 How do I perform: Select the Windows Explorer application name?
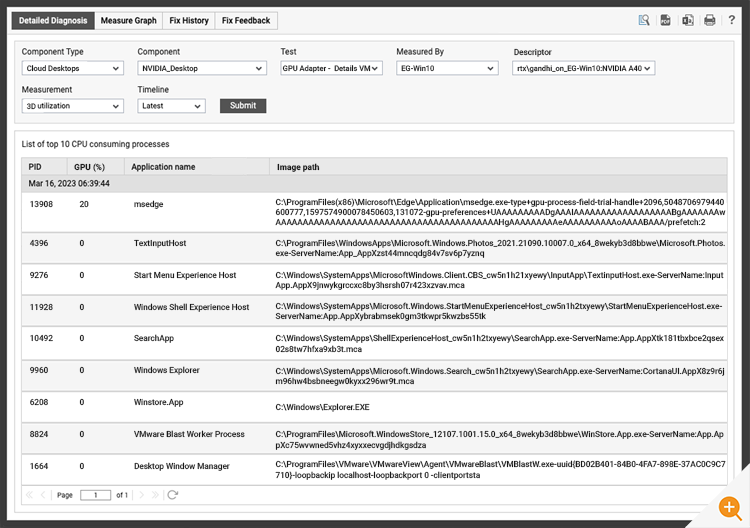point(166,370)
